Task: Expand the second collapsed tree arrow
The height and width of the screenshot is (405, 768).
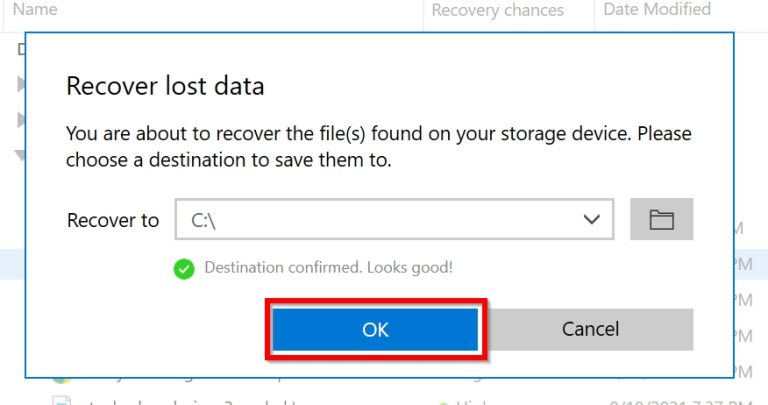Action: click(21, 120)
